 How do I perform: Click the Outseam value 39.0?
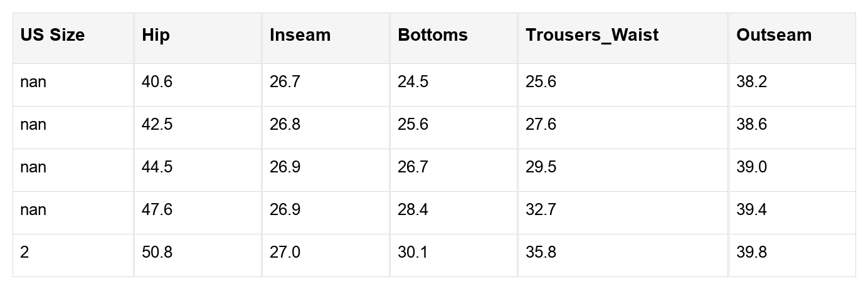point(751,167)
